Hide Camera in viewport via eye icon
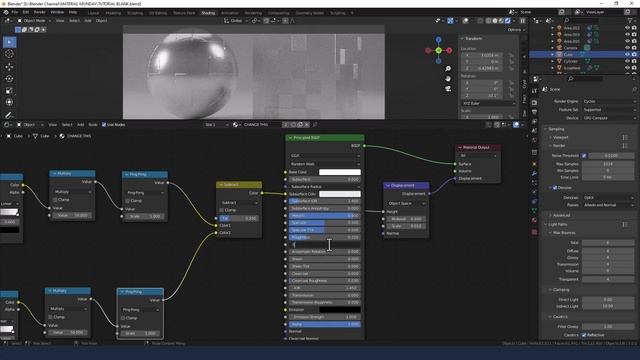 coord(627,48)
